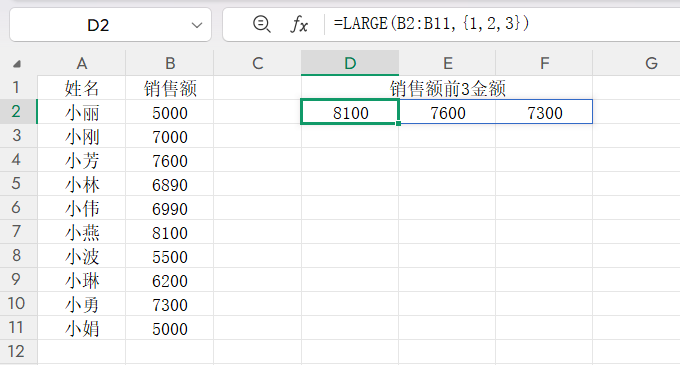The width and height of the screenshot is (680, 365).
Task: Click sales value 7300 in column B
Action: coord(170,303)
